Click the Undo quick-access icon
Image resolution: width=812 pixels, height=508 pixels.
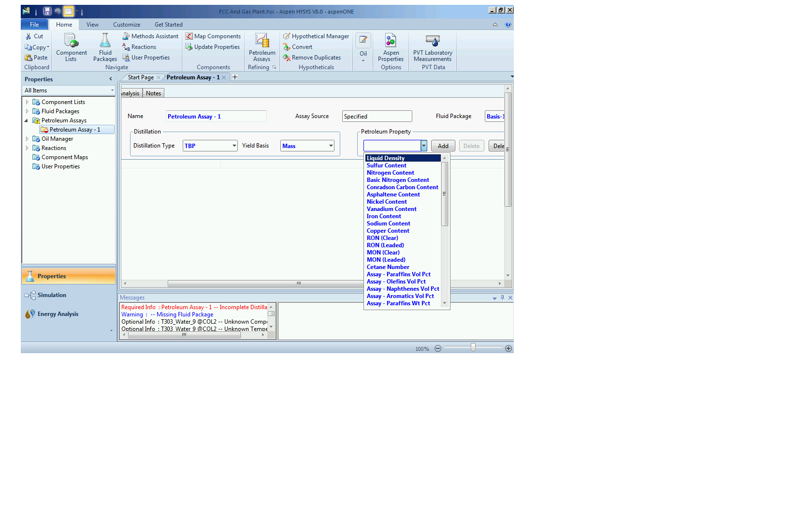tap(58, 11)
